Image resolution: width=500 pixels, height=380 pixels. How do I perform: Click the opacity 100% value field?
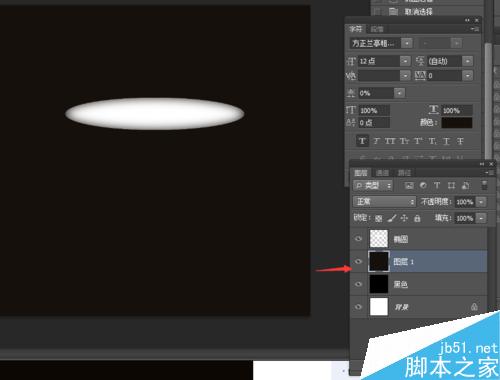tap(465, 202)
